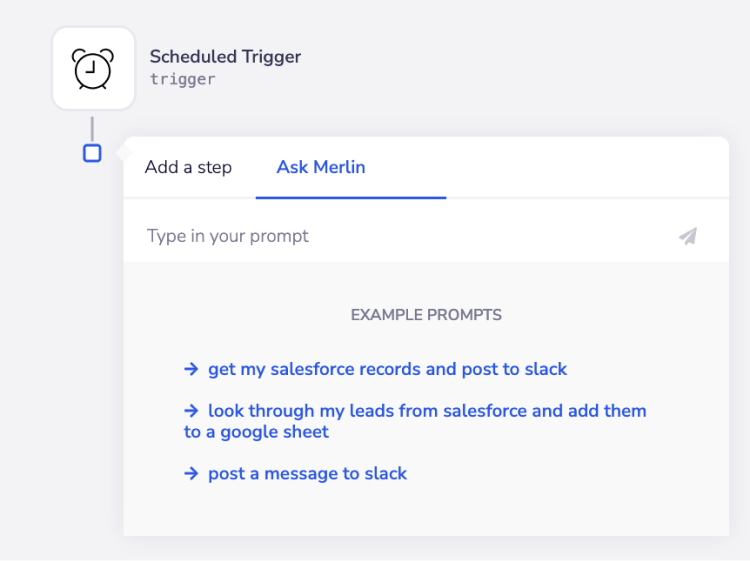Select the Ask Merlin tab
The width and height of the screenshot is (750, 561).
[321, 167]
